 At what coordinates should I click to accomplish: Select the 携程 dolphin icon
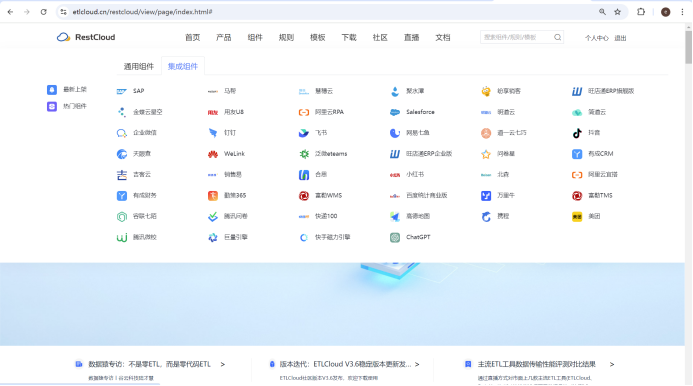486,217
